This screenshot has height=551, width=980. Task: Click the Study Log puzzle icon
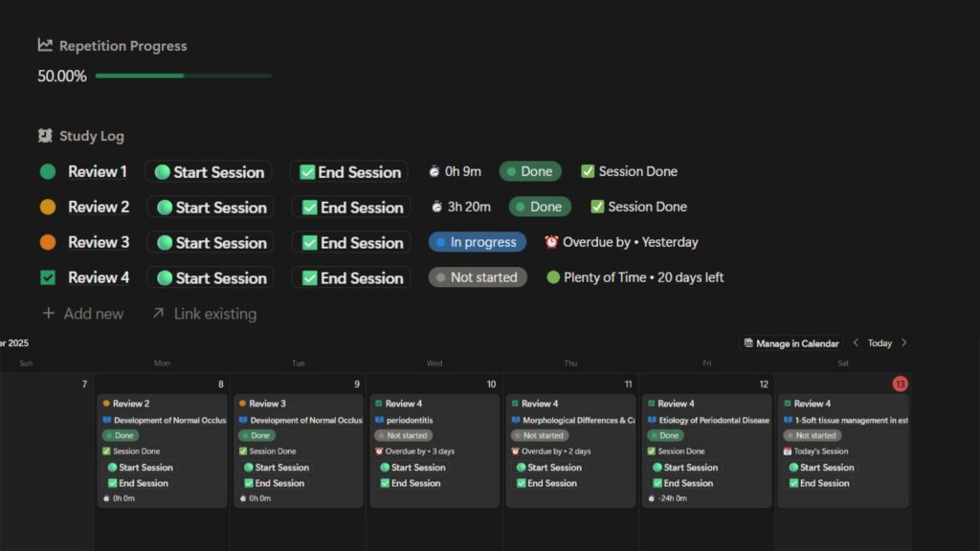(x=45, y=136)
